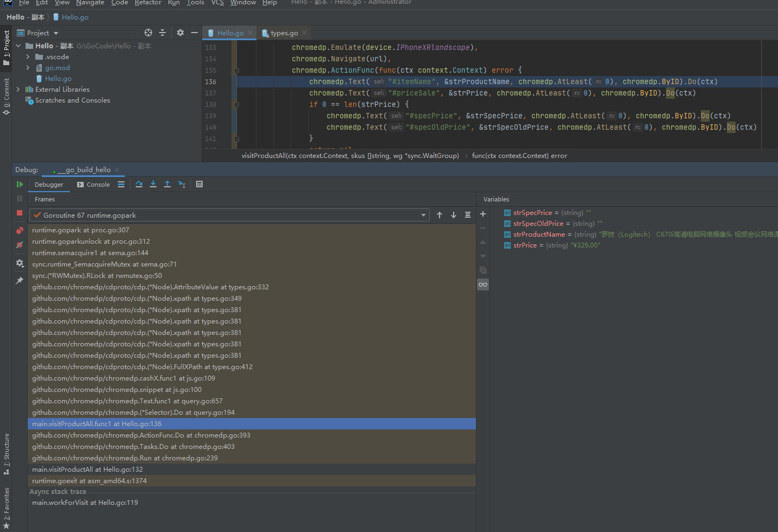Collapse the Hello project root node
778x532 pixels.
(18, 46)
